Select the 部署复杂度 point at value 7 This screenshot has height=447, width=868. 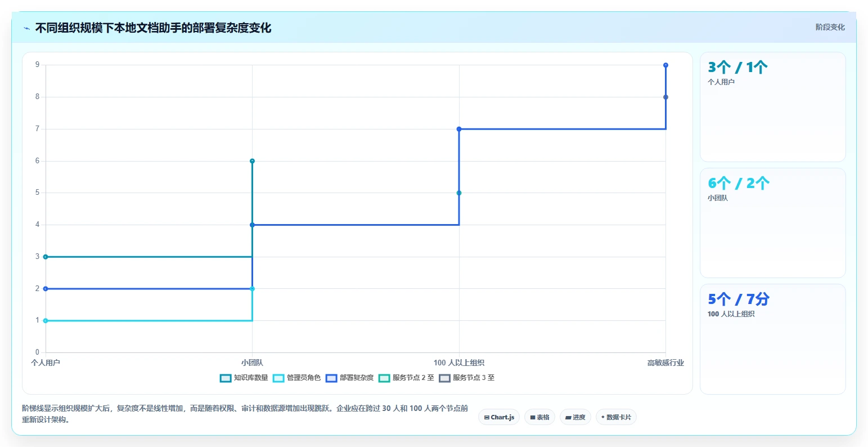pyautogui.click(x=459, y=129)
